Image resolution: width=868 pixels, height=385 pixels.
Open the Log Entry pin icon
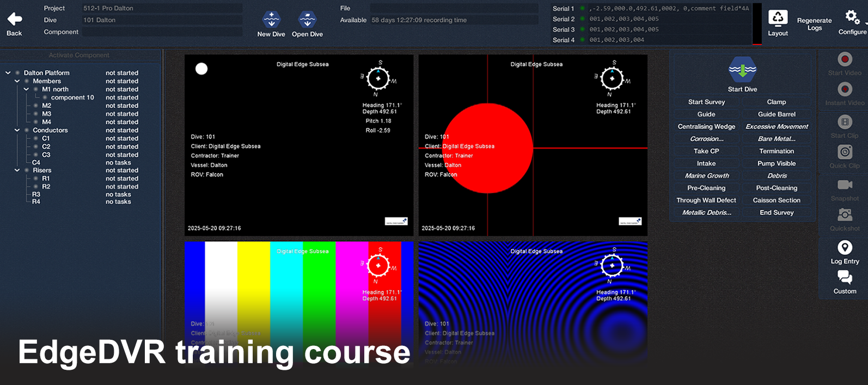(845, 248)
